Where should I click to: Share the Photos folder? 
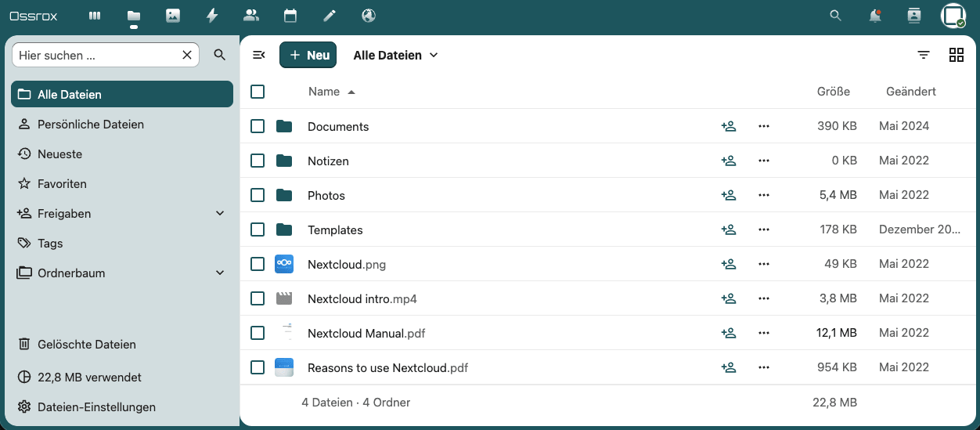(729, 195)
